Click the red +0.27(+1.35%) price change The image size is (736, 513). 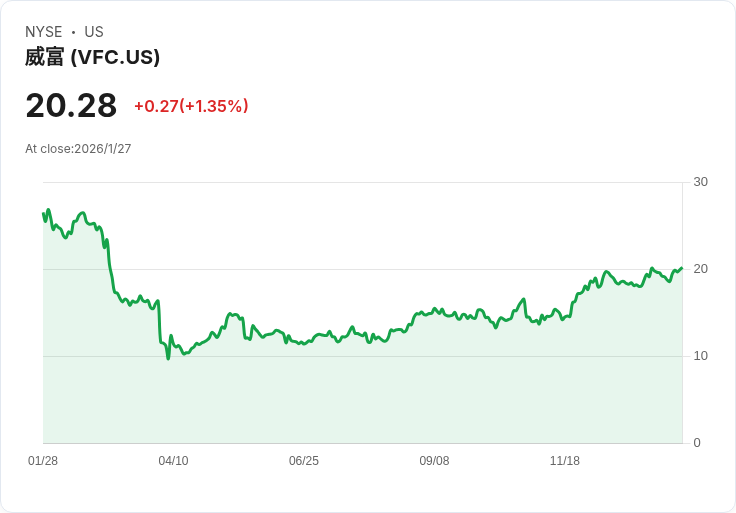point(191,106)
